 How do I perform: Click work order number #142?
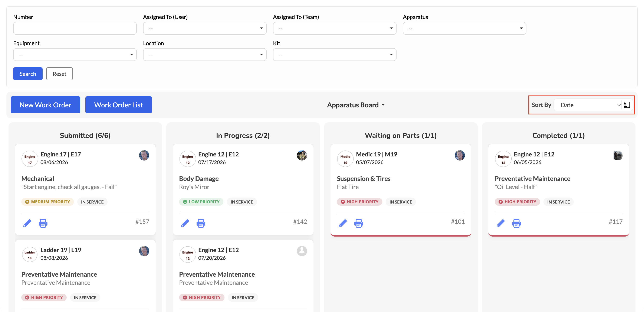pyautogui.click(x=300, y=222)
